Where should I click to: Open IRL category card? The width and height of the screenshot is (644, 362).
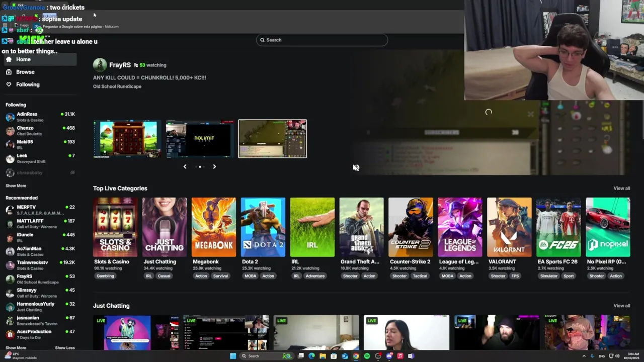point(312,227)
